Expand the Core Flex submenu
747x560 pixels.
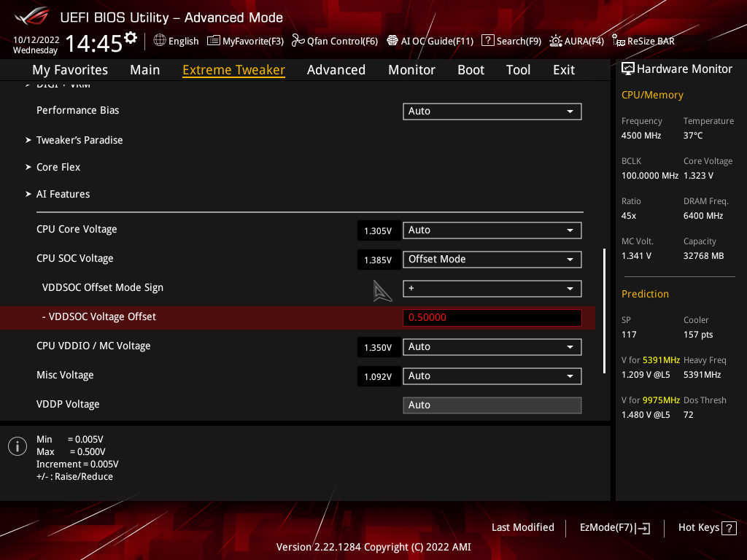58,167
